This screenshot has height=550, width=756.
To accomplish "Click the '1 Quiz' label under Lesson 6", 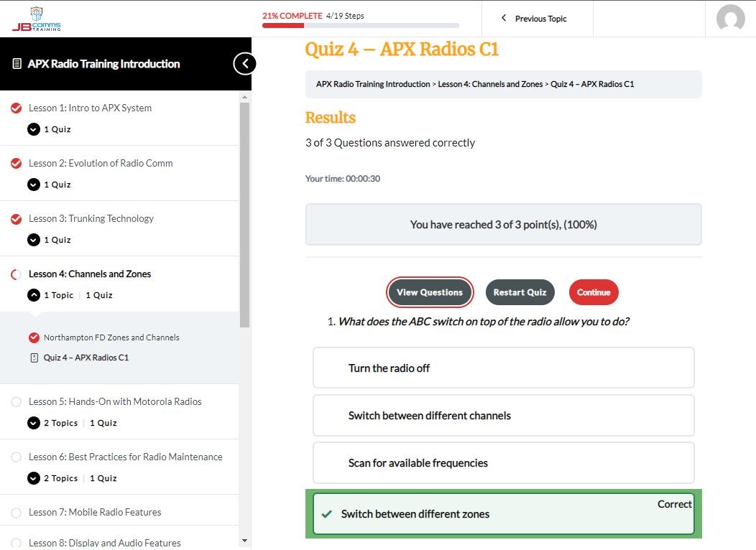I will tap(103, 478).
